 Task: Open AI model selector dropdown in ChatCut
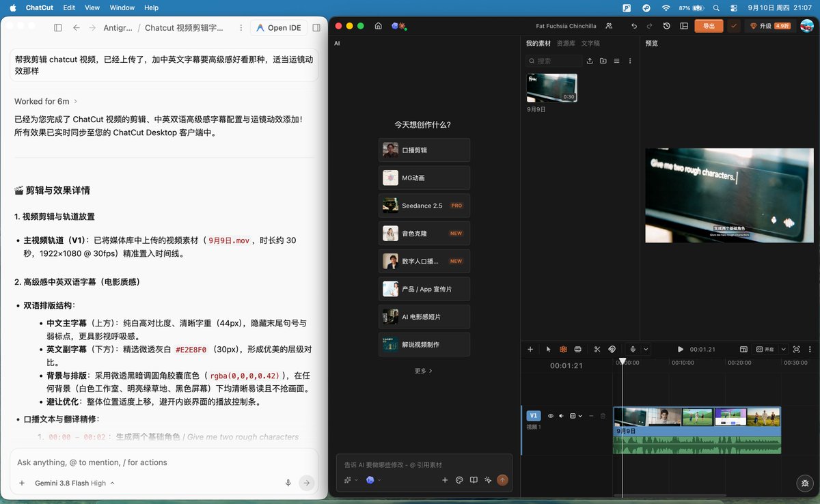[x=373, y=480]
